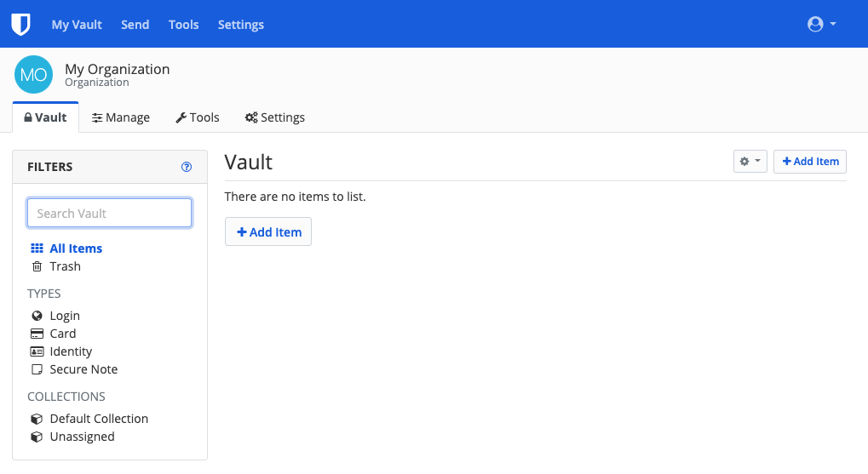Click the Default Collection cube icon
The height and width of the screenshot is (474, 868).
click(37, 419)
